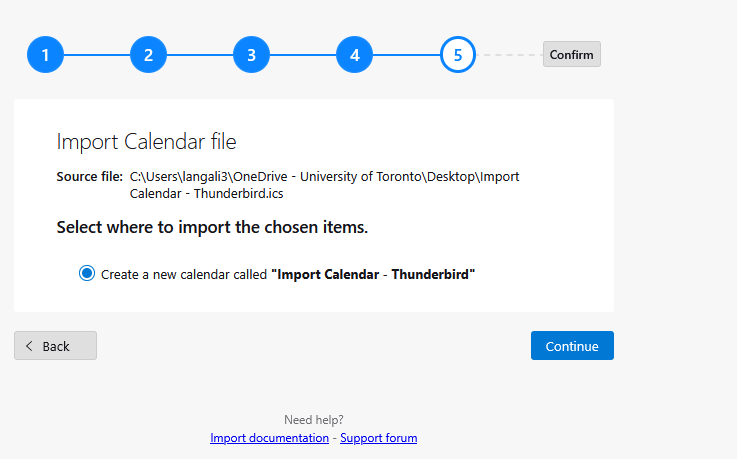Go to step 1 in wizard progress
737x459 pixels.
pyautogui.click(x=45, y=55)
